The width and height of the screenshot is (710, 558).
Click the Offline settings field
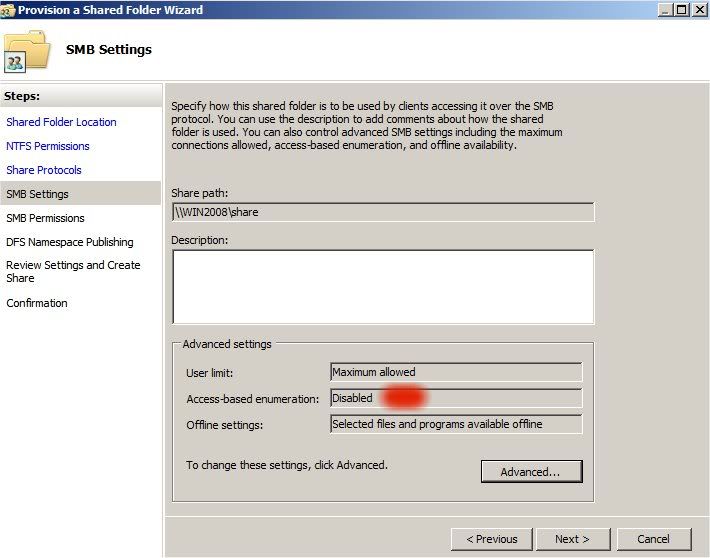(456, 424)
